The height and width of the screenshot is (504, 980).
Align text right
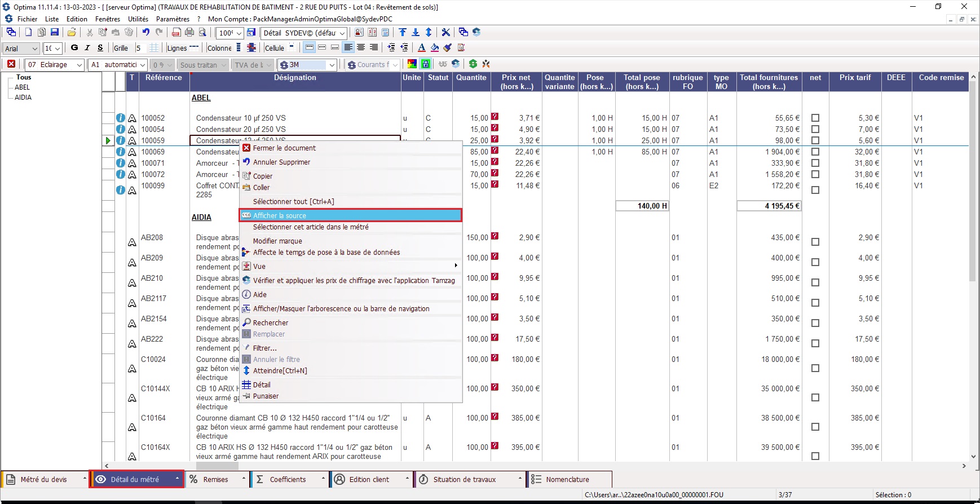pos(373,48)
